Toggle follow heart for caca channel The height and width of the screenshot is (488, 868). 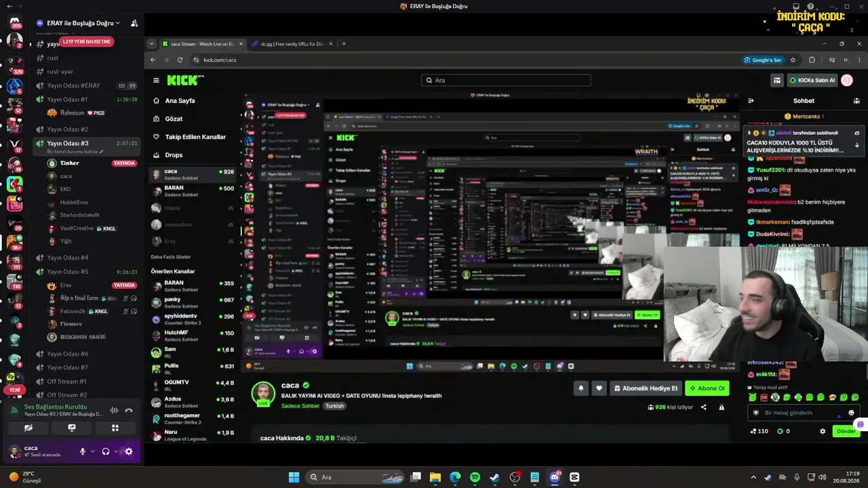(599, 388)
